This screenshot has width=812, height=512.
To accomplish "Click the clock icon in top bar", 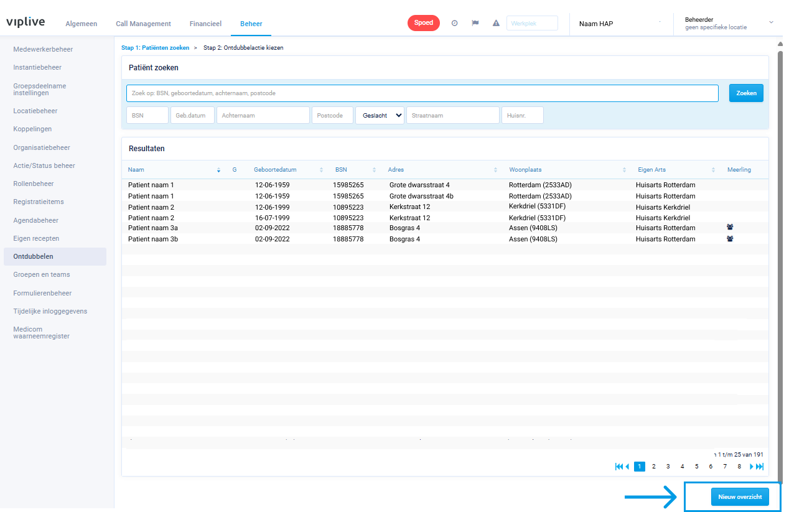I will pyautogui.click(x=454, y=23).
